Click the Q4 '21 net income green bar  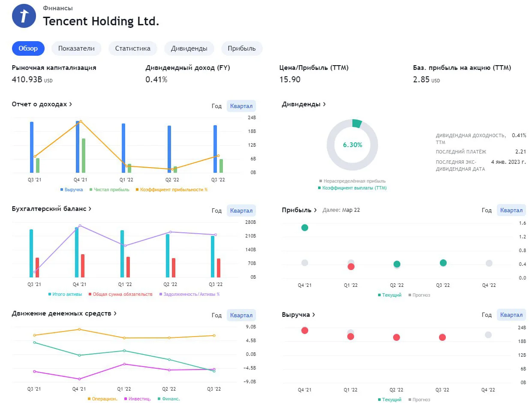[x=84, y=156]
